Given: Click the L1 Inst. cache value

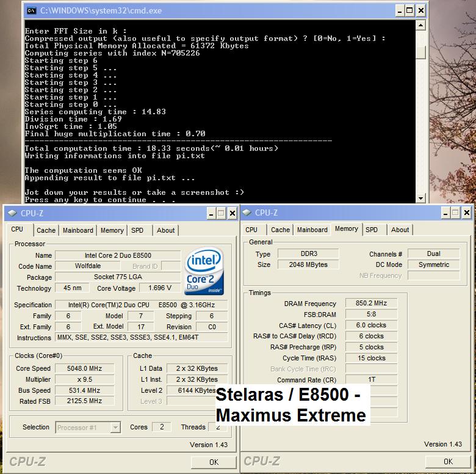Looking at the screenshot, I should pos(197,379).
